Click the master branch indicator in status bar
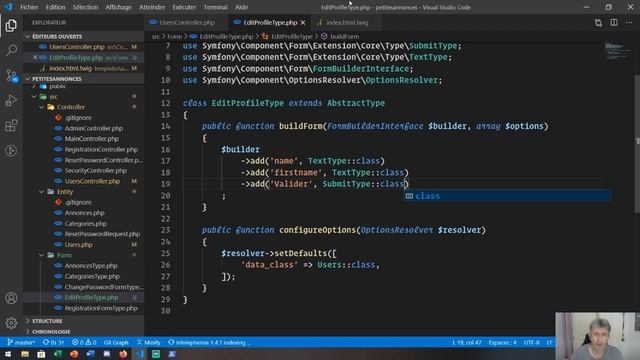640x360 pixels. pyautogui.click(x=21, y=342)
